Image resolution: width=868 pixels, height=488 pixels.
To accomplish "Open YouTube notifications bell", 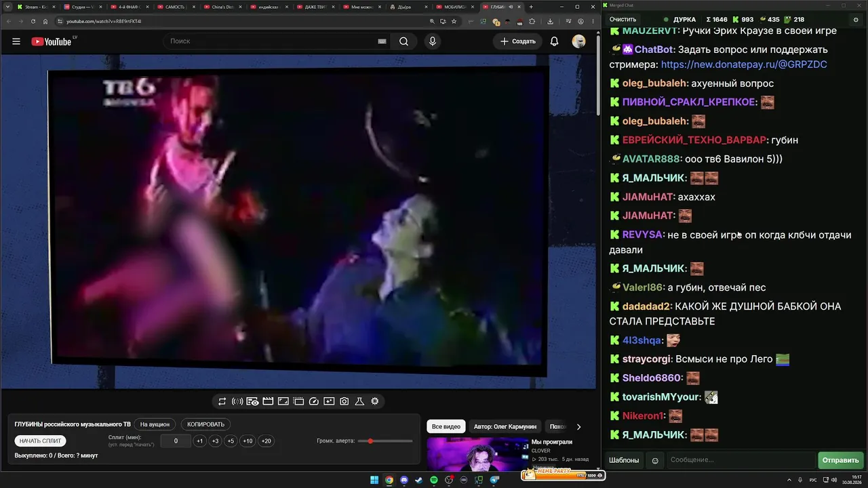I will tap(554, 41).
